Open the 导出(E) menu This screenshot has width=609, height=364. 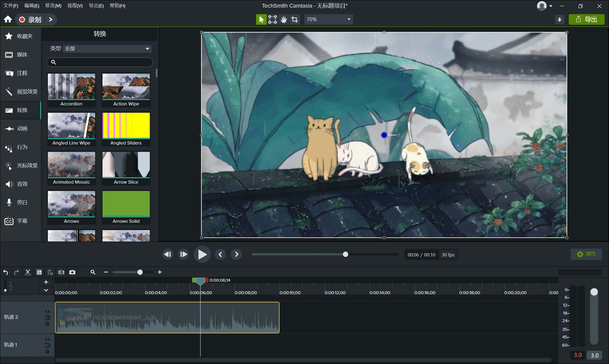96,6
